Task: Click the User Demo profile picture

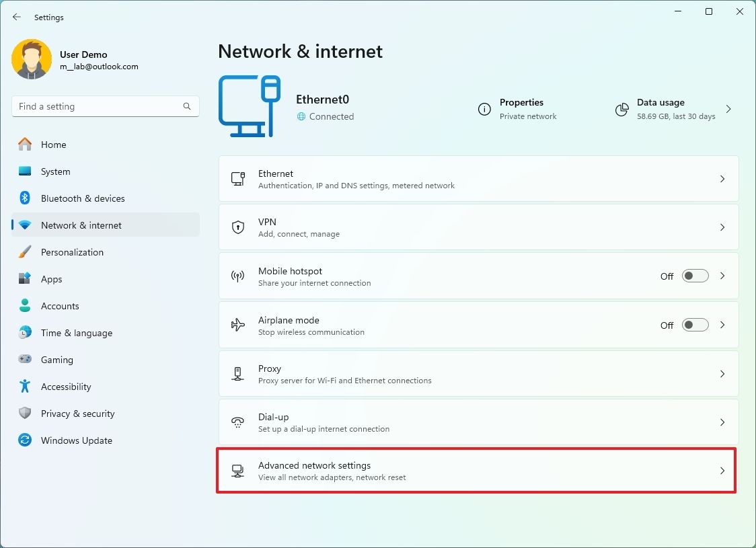Action: click(x=32, y=59)
